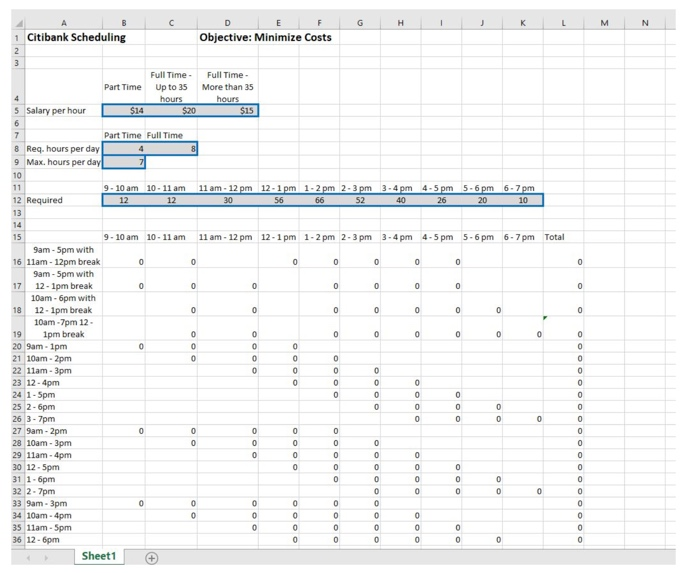Select part time required hours value 4
The width and height of the screenshot is (686, 573).
(124, 149)
